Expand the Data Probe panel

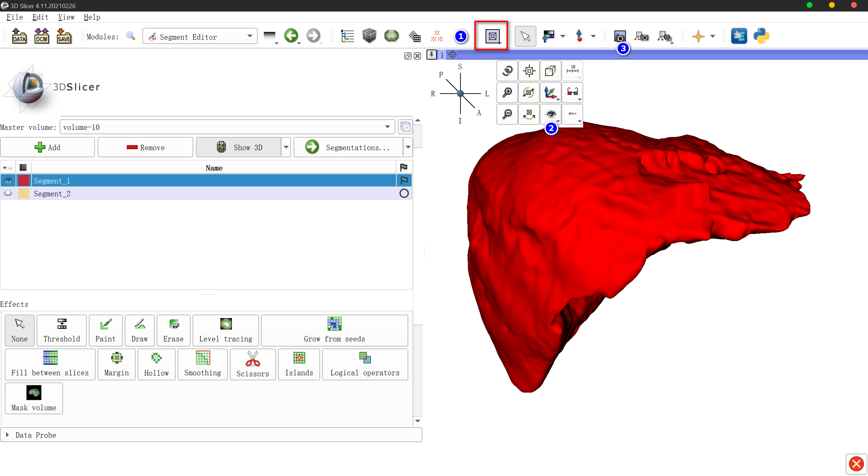pyautogui.click(x=7, y=435)
